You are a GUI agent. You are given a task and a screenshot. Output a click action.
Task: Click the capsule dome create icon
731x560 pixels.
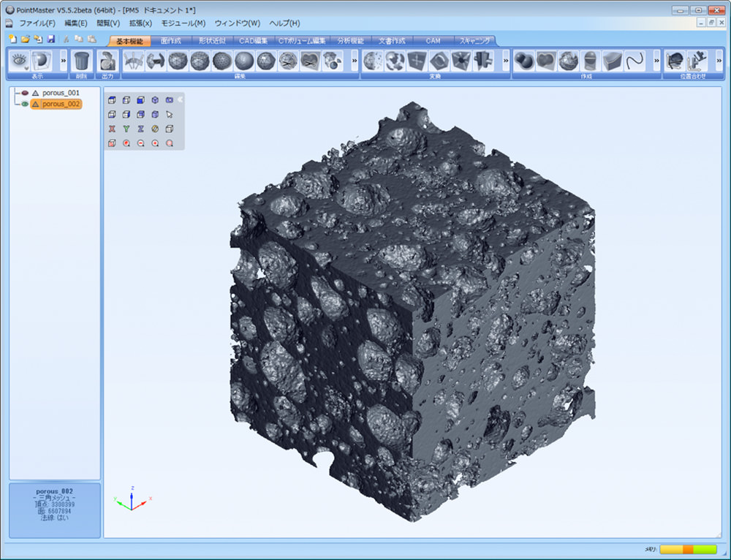(x=590, y=61)
